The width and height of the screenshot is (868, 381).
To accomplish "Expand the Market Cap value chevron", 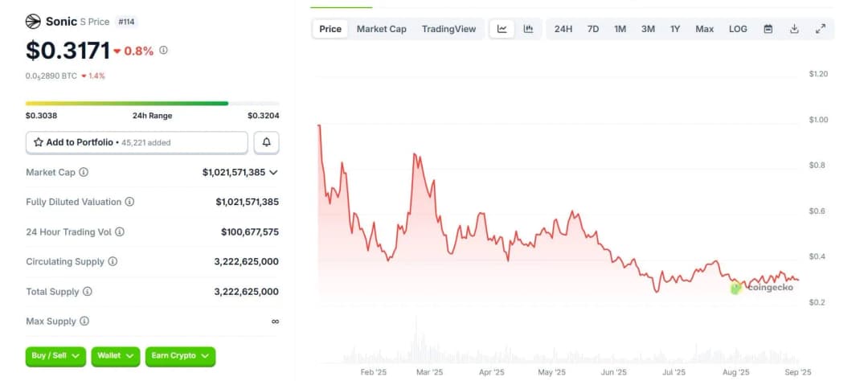I will click(x=273, y=172).
